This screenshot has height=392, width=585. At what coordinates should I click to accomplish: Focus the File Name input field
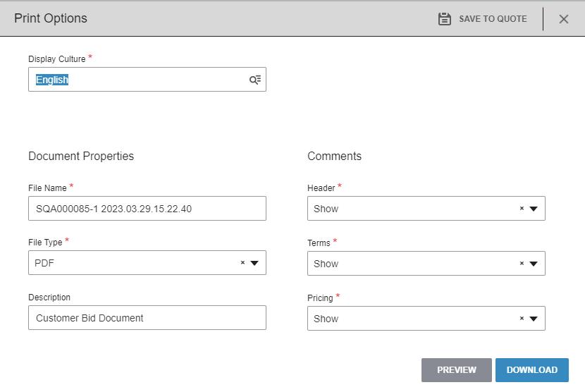pyautogui.click(x=147, y=209)
